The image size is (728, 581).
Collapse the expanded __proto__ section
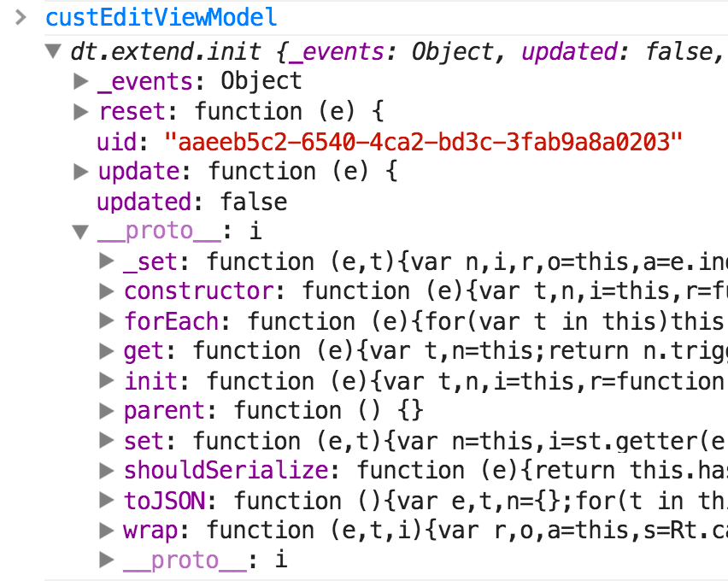(82, 232)
